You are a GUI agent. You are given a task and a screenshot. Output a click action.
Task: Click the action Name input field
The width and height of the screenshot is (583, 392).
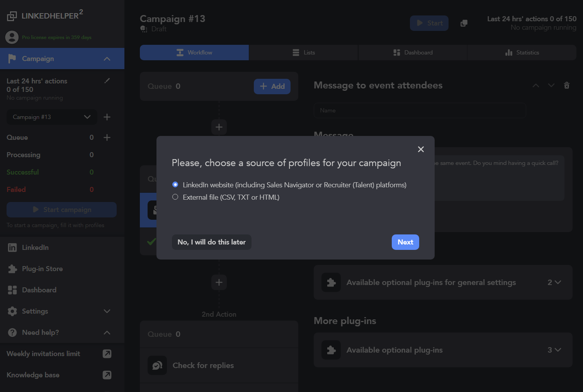tap(420, 110)
